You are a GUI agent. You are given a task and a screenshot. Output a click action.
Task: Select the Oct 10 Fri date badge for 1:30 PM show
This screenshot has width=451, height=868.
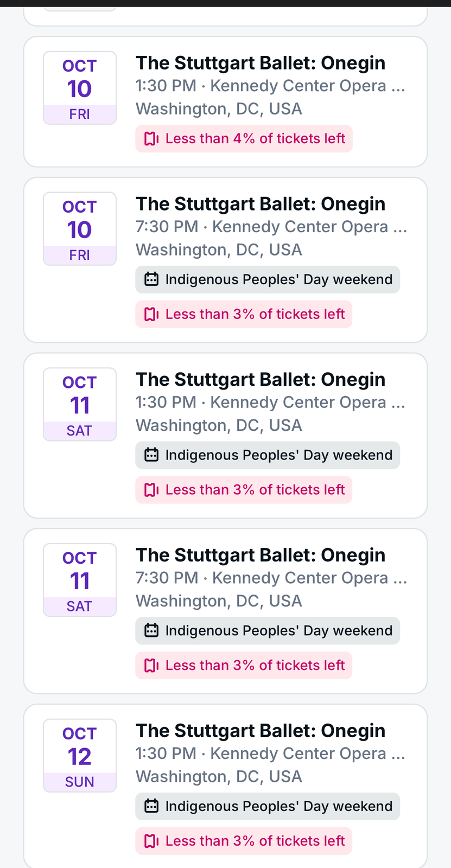click(x=80, y=88)
